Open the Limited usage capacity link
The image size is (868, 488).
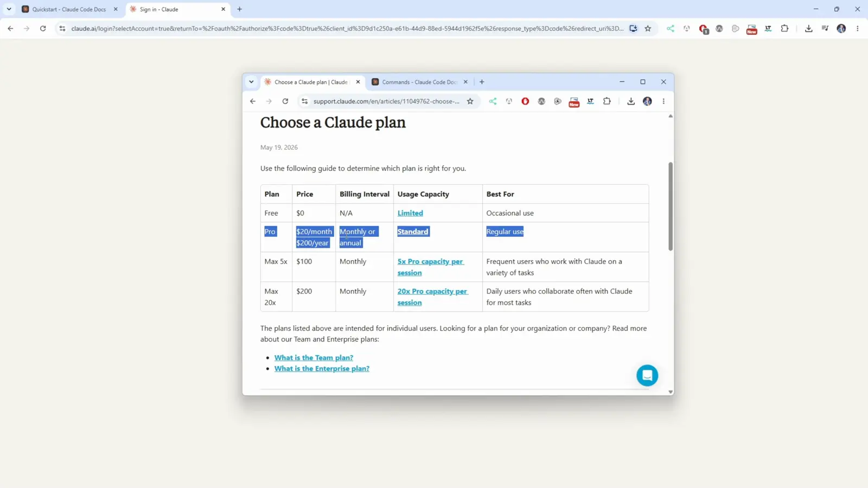[x=410, y=213]
